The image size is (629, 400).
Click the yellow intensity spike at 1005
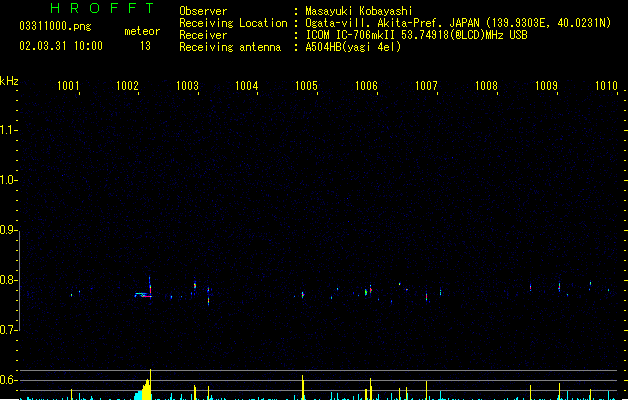pyautogui.click(x=303, y=387)
